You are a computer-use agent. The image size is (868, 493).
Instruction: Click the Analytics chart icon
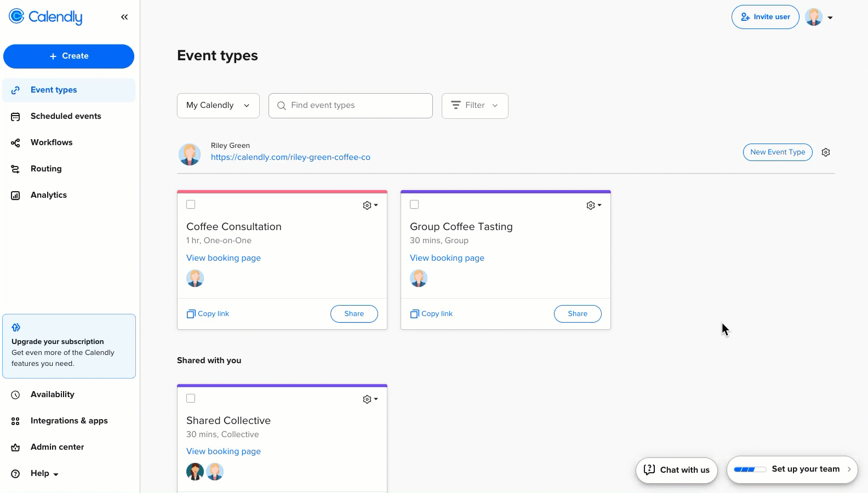(x=15, y=196)
